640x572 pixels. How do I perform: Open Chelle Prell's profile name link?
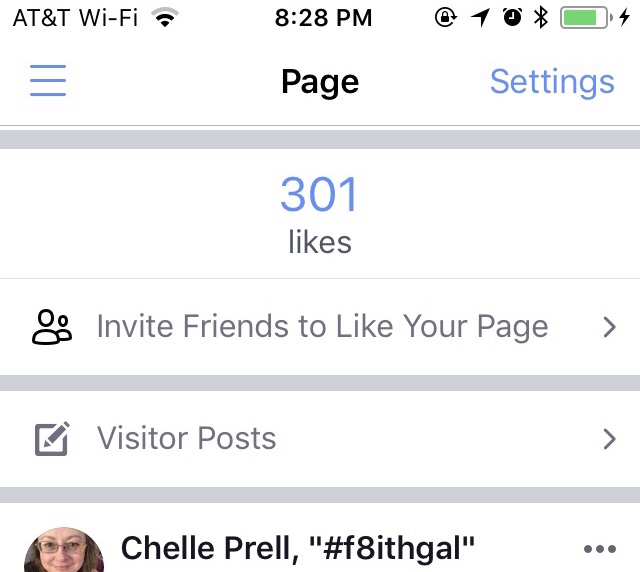[298, 548]
